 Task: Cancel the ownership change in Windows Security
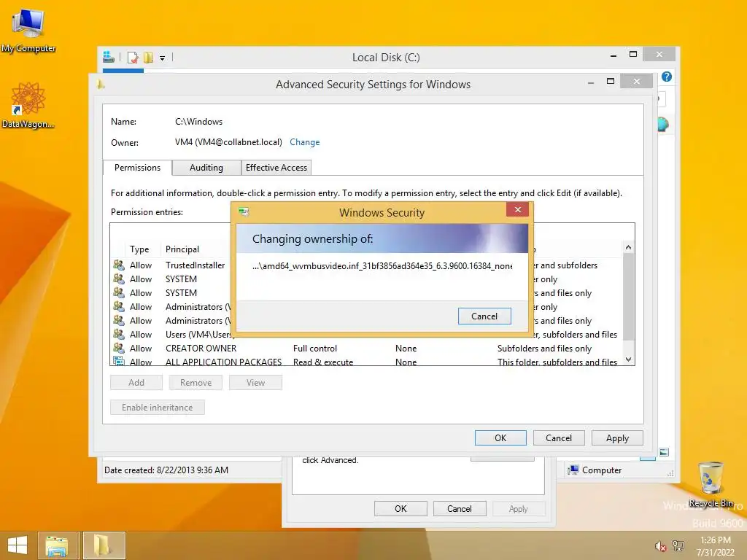coord(484,316)
